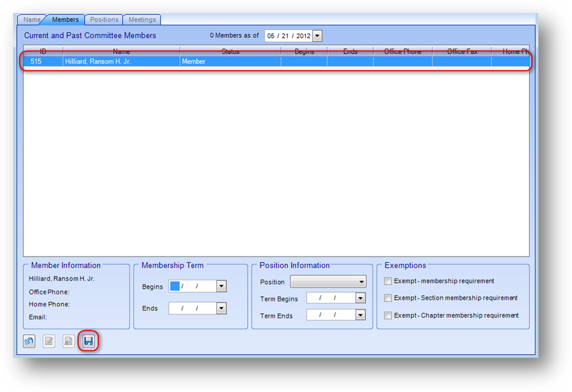This screenshot has width=572, height=392.
Task: Expand Term Begins date picker arrow
Action: 361,298
